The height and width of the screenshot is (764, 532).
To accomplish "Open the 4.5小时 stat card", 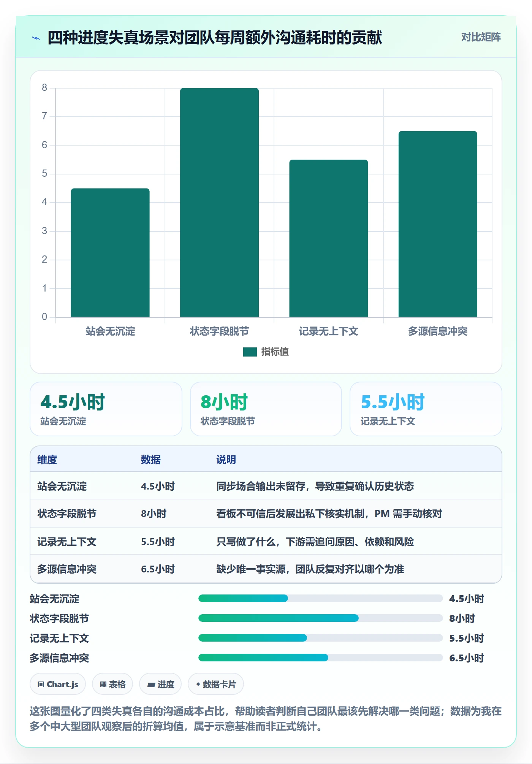I will tap(106, 409).
